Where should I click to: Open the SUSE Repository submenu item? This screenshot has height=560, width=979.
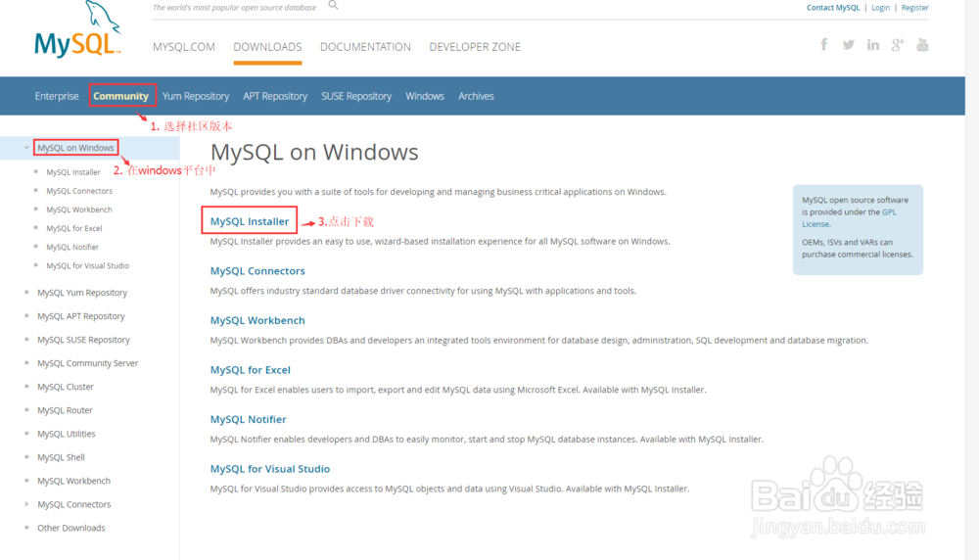(356, 96)
